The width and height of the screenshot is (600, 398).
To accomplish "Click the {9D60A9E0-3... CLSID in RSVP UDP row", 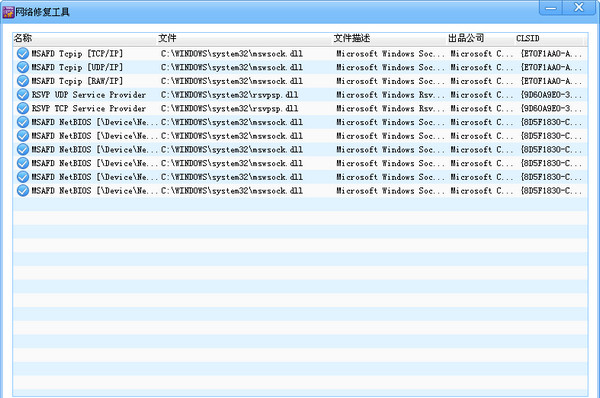I will (551, 95).
